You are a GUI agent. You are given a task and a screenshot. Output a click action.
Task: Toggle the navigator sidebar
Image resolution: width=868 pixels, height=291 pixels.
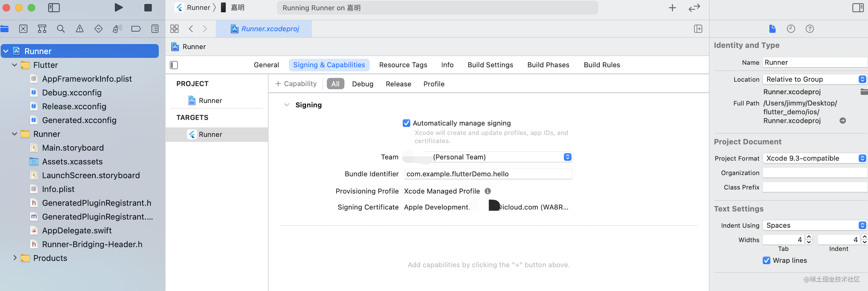point(54,7)
